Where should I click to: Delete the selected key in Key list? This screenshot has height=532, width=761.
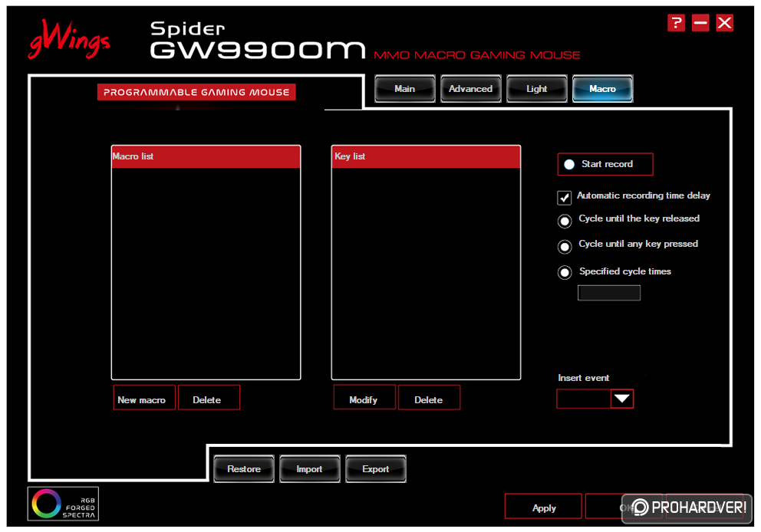pos(429,397)
